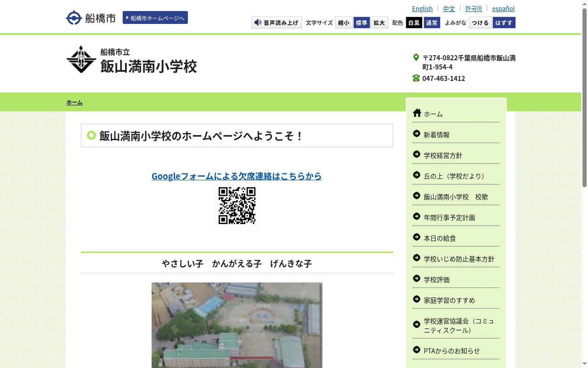Switch color scheme to 通常
The width and height of the screenshot is (588, 368).
[432, 23]
